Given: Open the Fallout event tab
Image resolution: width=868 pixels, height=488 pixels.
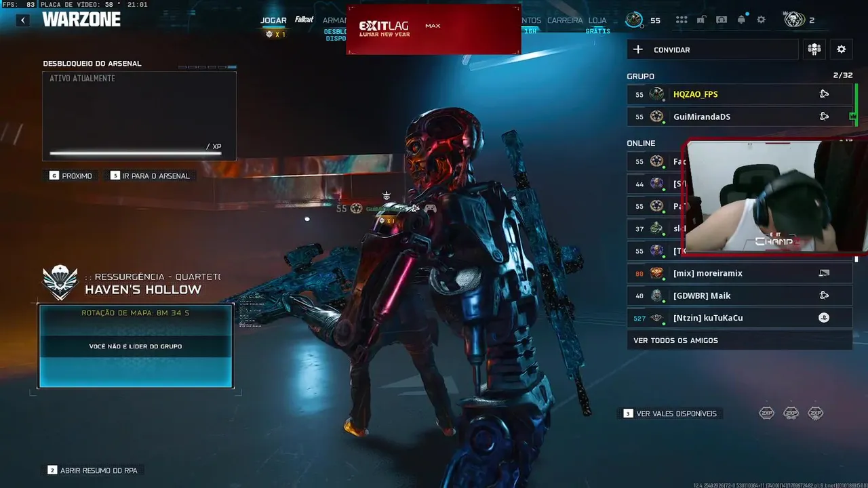Looking at the screenshot, I should tap(304, 20).
